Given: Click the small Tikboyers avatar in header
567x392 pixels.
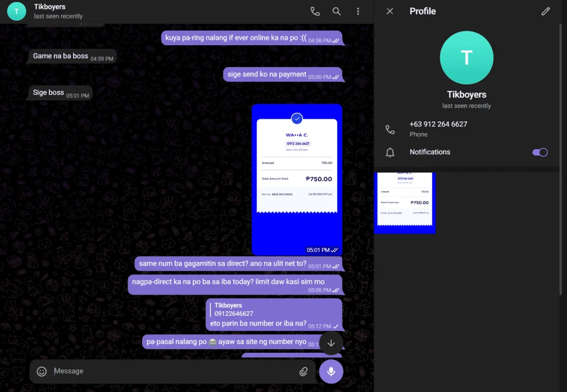Looking at the screenshot, I should (17, 11).
